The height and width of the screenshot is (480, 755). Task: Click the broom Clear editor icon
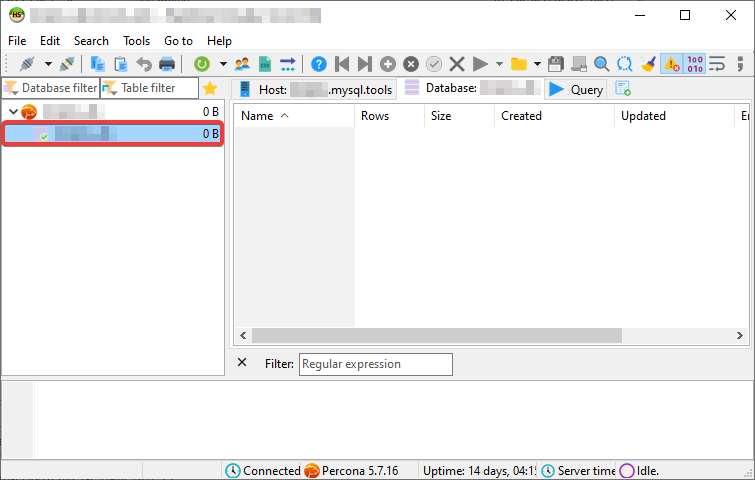pos(648,64)
